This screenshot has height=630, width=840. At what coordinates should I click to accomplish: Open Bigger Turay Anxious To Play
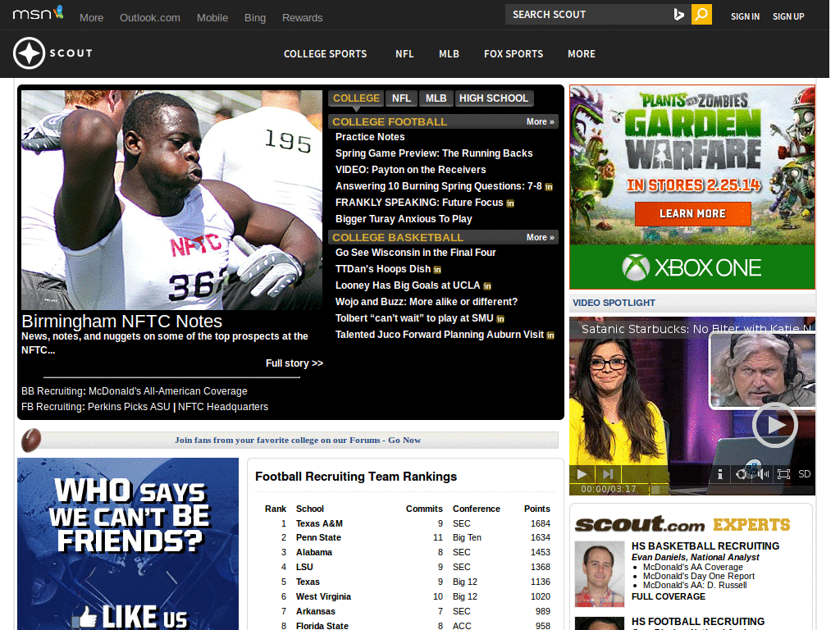(x=404, y=218)
